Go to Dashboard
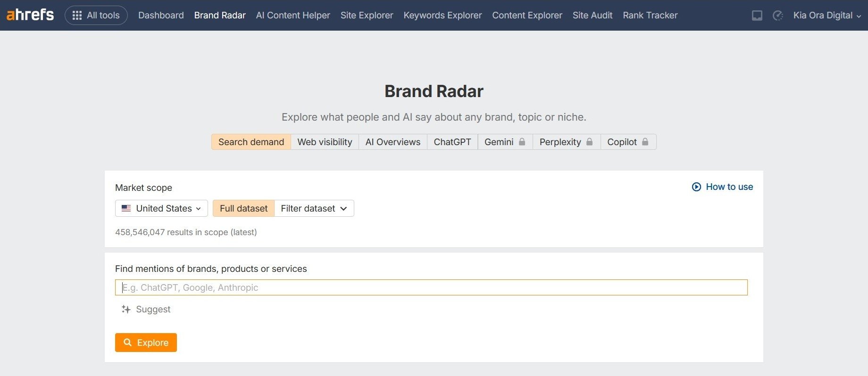The width and height of the screenshot is (868, 376). 161,15
